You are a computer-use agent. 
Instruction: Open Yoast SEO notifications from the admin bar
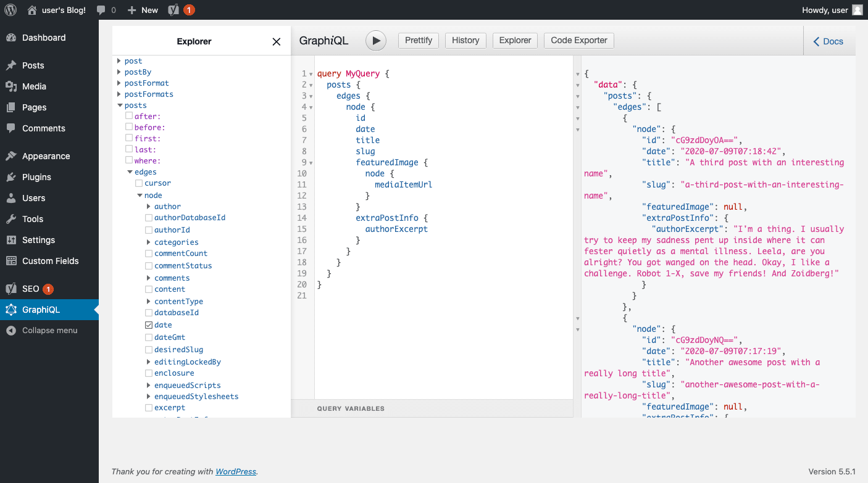pyautogui.click(x=179, y=9)
